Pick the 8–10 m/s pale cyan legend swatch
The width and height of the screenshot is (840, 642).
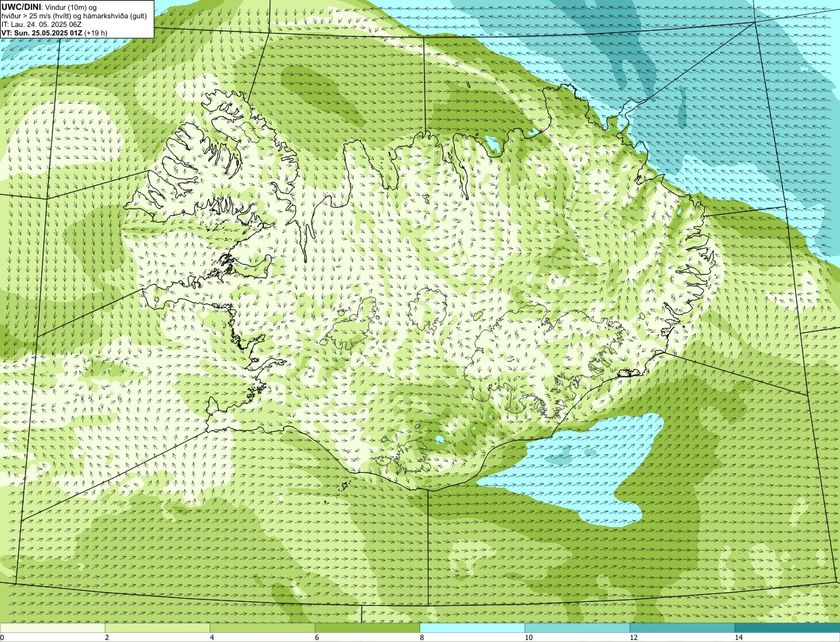point(472,628)
